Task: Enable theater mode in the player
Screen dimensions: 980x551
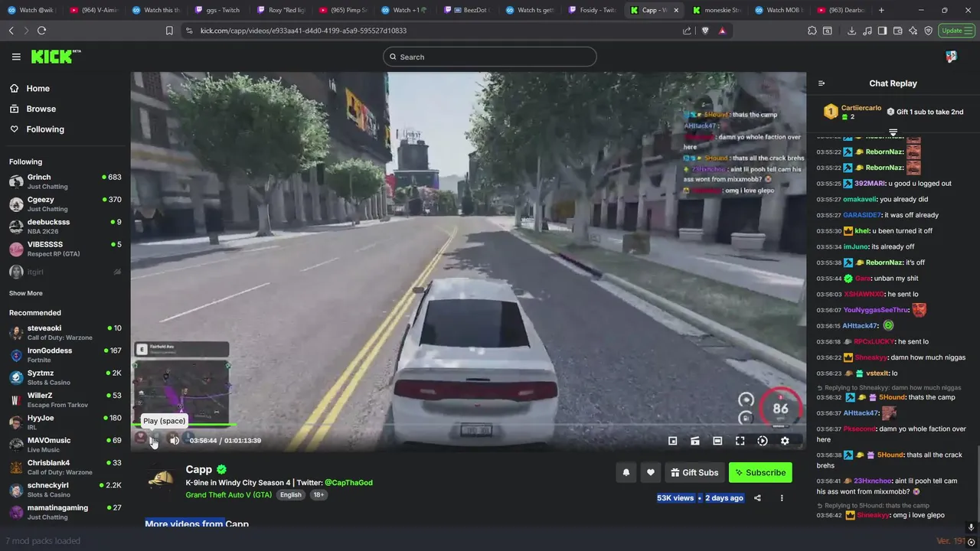Action: point(717,441)
